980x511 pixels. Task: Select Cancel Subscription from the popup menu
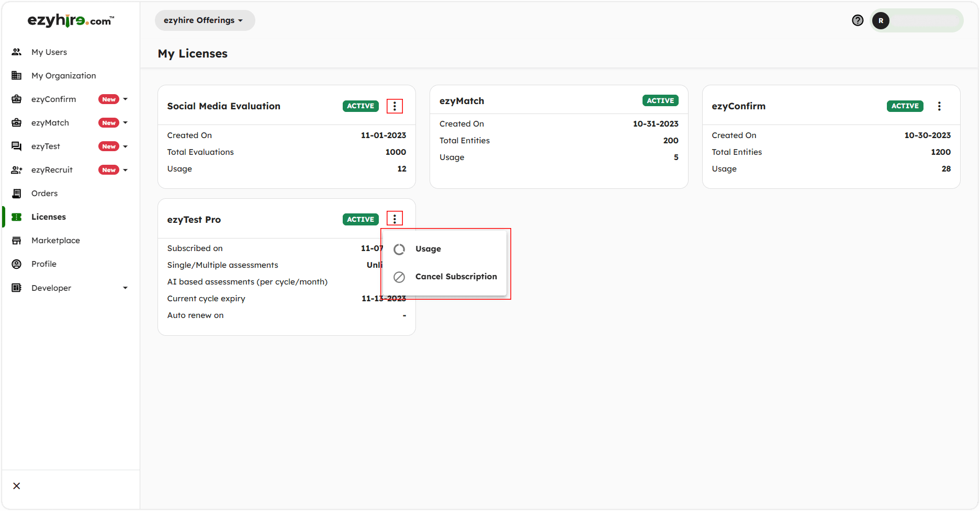coord(445,277)
